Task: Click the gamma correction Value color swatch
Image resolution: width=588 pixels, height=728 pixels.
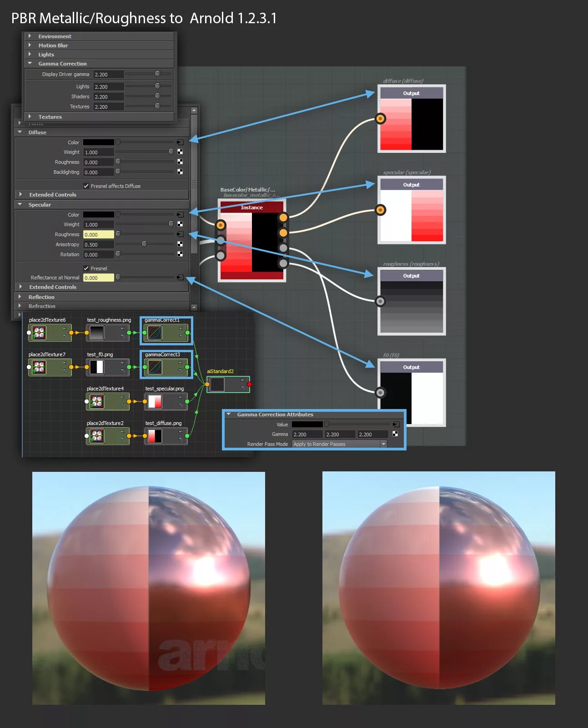Action: click(307, 424)
